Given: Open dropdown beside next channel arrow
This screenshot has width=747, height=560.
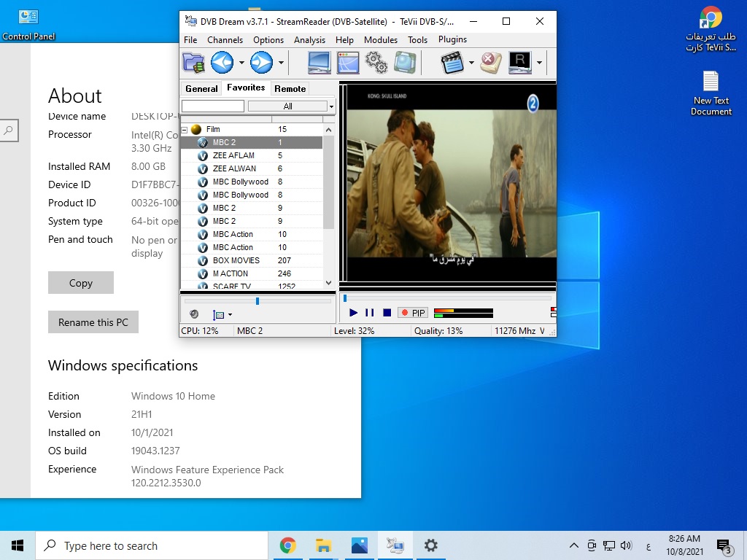Looking at the screenshot, I should 281,63.
